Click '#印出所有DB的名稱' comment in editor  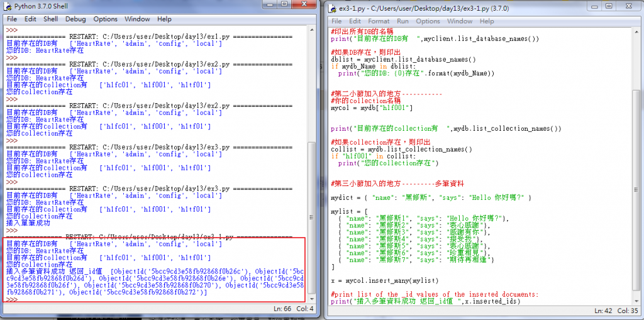pyautogui.click(x=362, y=31)
